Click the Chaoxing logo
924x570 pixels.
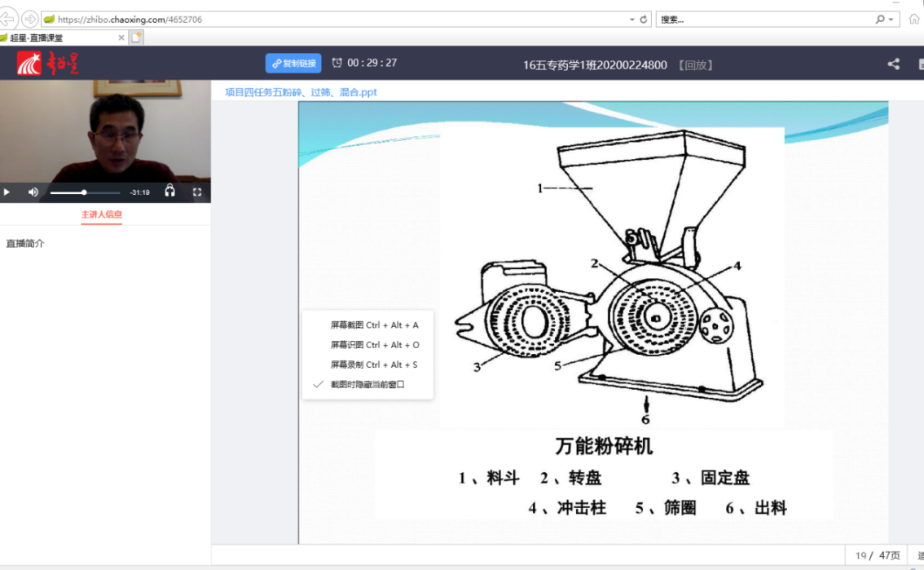48,64
